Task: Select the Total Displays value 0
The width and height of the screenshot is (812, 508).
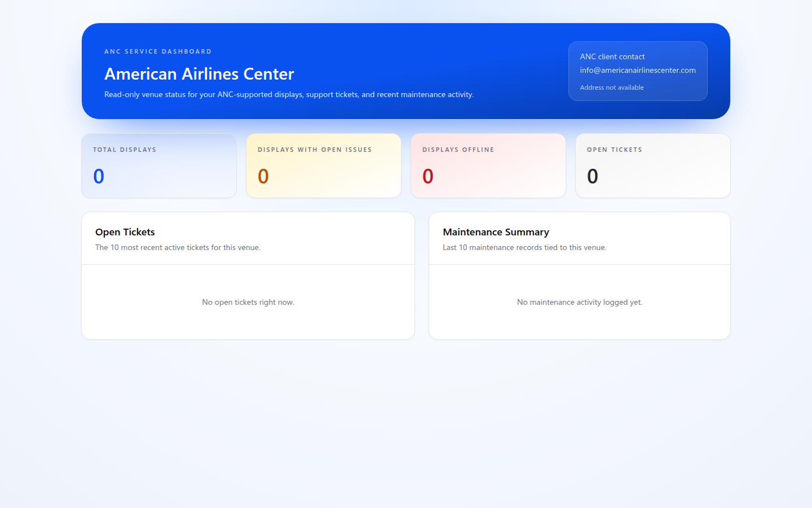Action: [99, 176]
